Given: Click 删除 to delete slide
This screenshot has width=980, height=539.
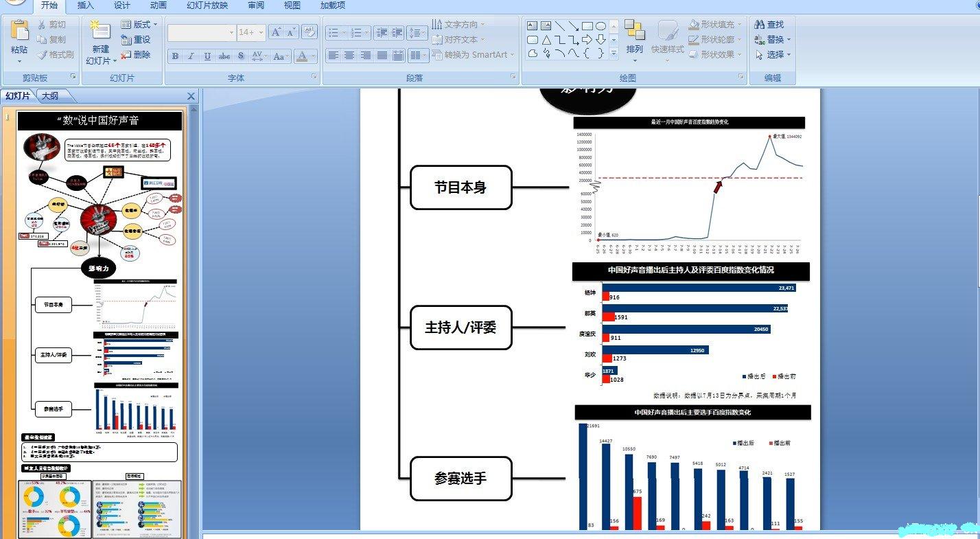Looking at the screenshot, I should click(136, 55).
